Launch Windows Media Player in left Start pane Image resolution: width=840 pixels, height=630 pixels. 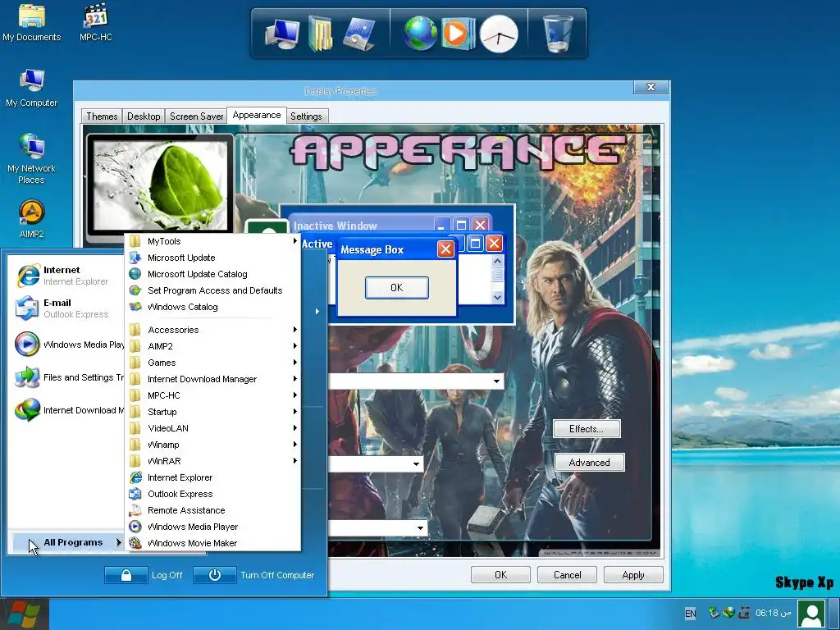point(68,345)
